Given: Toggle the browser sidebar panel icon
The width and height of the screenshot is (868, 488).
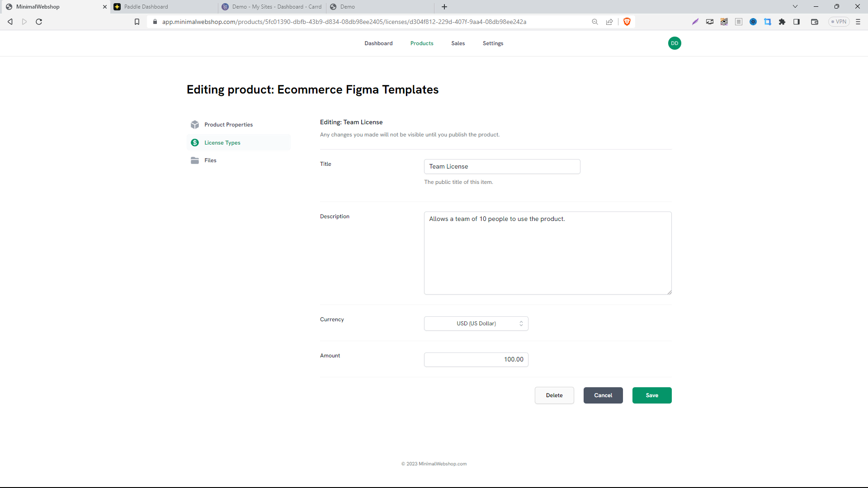Looking at the screenshot, I should tap(797, 22).
